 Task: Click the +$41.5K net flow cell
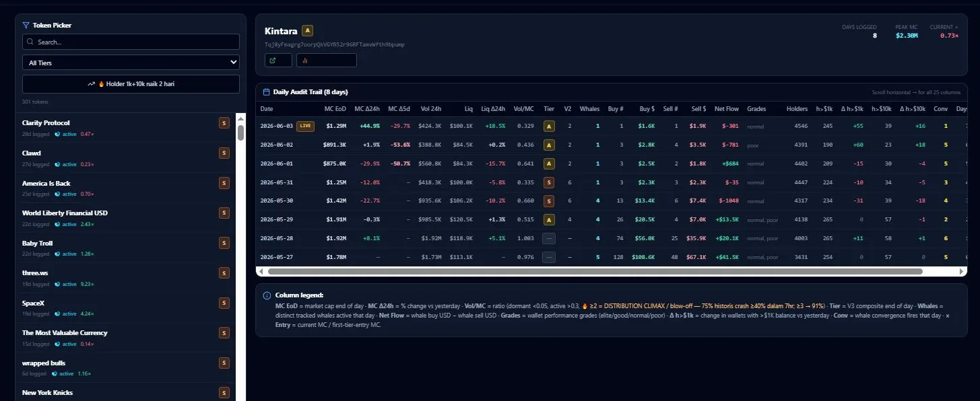(726, 257)
